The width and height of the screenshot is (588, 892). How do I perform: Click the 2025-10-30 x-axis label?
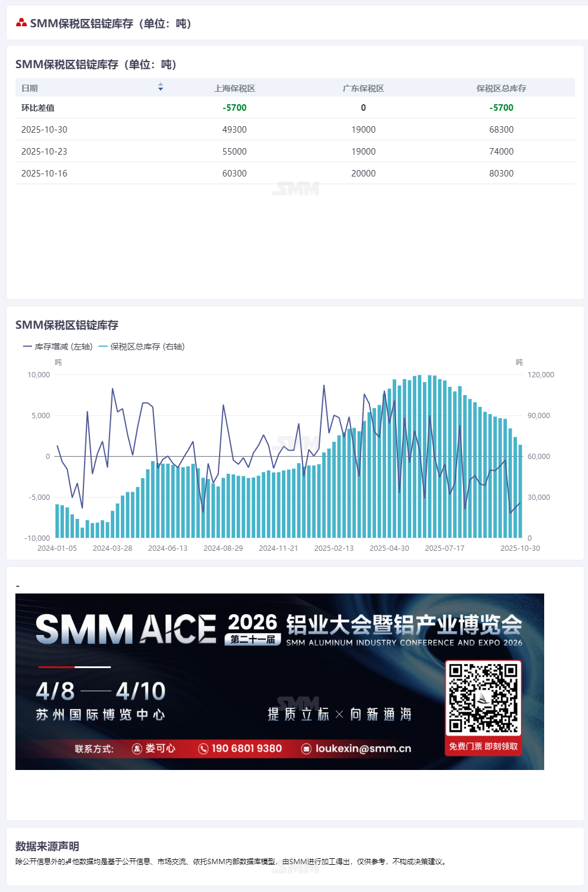pyautogui.click(x=520, y=548)
